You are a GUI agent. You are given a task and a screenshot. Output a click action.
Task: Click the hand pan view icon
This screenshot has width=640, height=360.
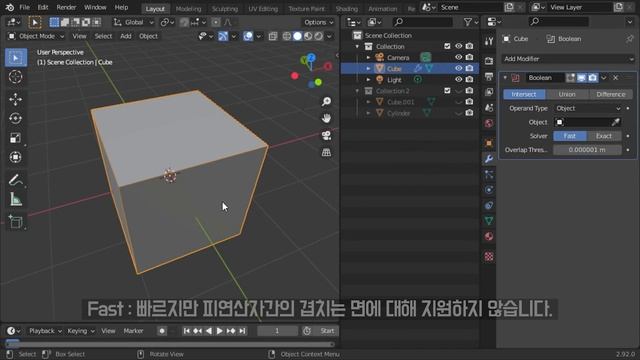tap(326, 118)
